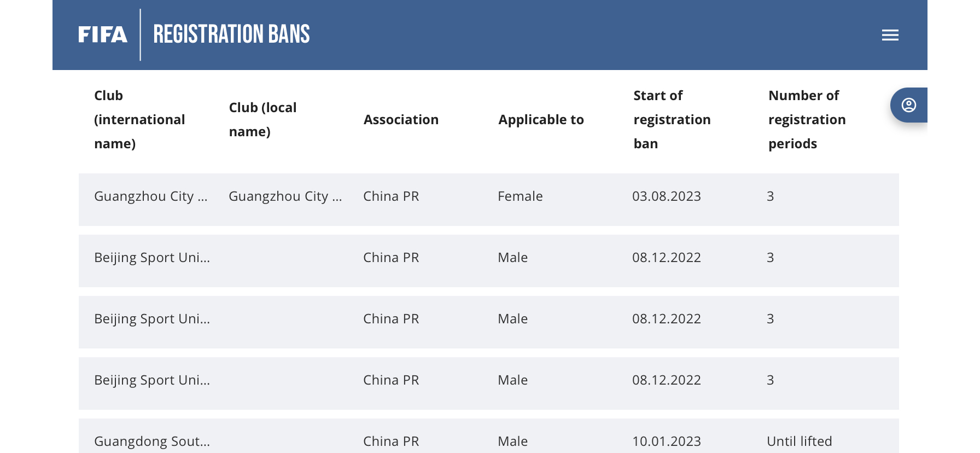Click the Applicable to column header
The height and width of the screenshot is (453, 980).
click(541, 119)
